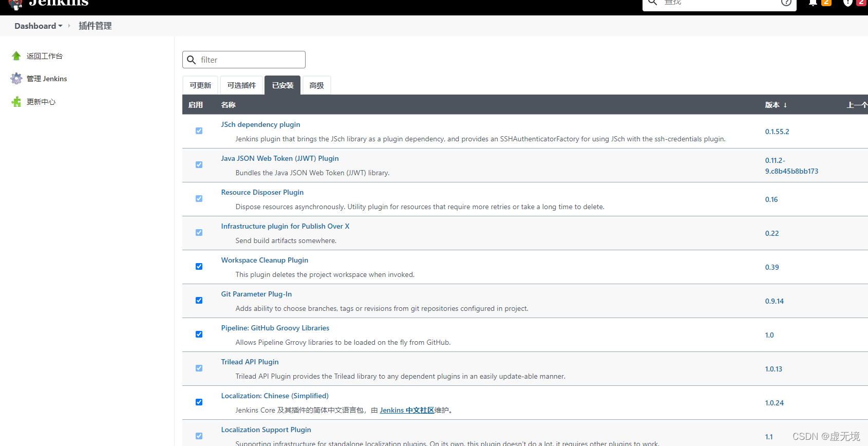Click the puzzle piece 更新中心 icon

coord(16,102)
